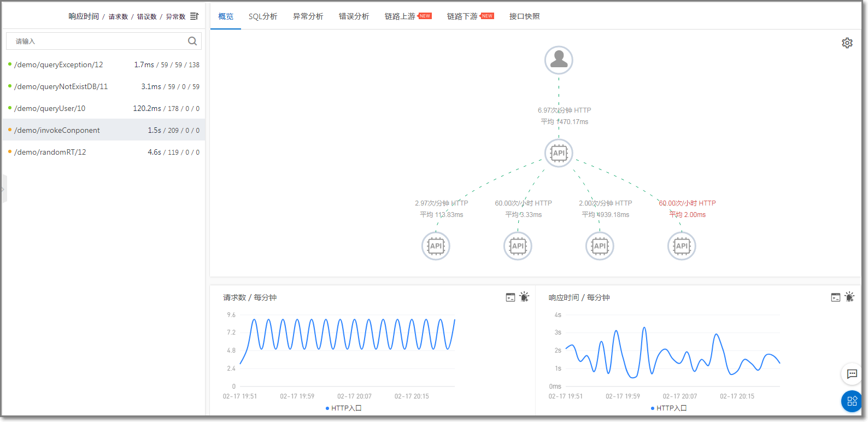Click the 120.2ms / 178 / 0 / 0 metrics
The width and height of the screenshot is (868, 422).
click(x=166, y=108)
